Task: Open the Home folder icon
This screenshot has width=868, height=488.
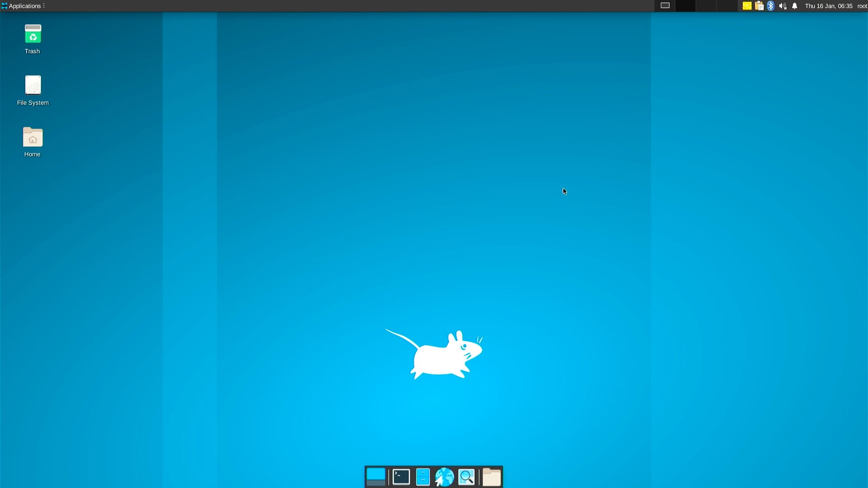Action: point(33,137)
